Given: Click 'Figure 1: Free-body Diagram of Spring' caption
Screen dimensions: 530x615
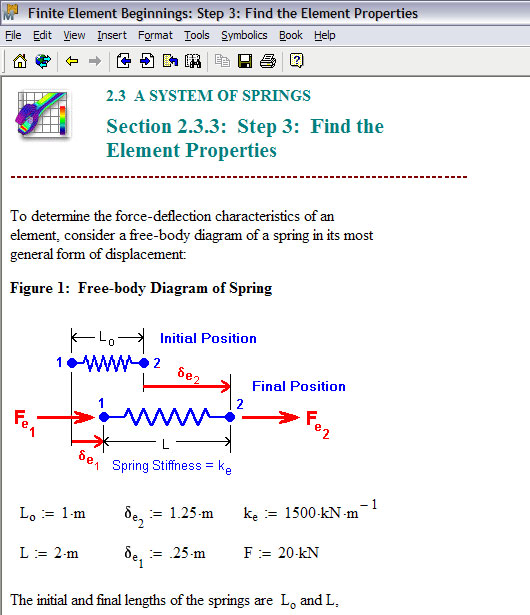Looking at the screenshot, I should point(141,288).
